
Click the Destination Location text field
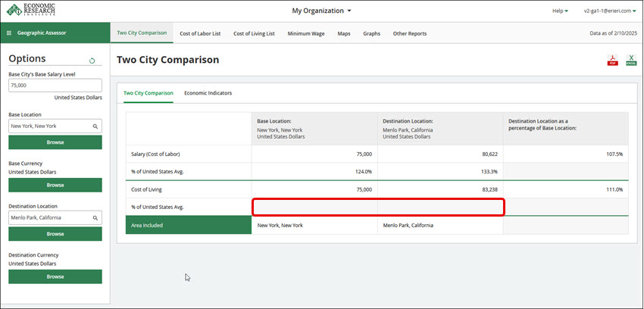55,218
